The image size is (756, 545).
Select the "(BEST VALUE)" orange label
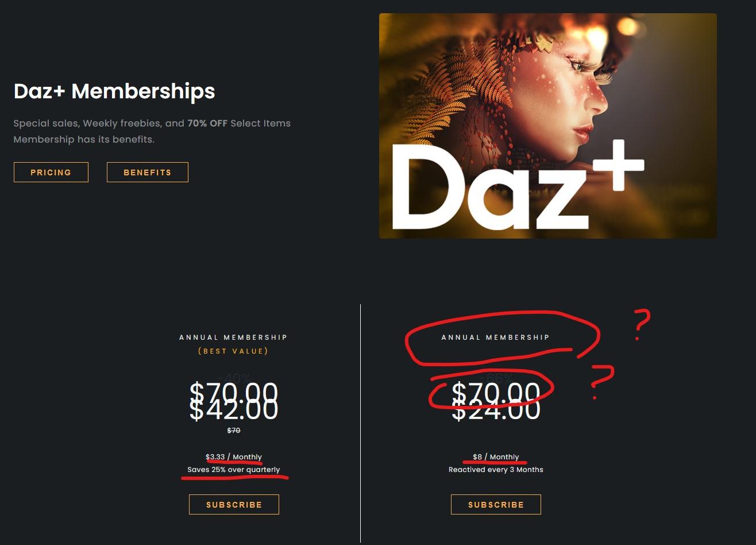(x=233, y=351)
